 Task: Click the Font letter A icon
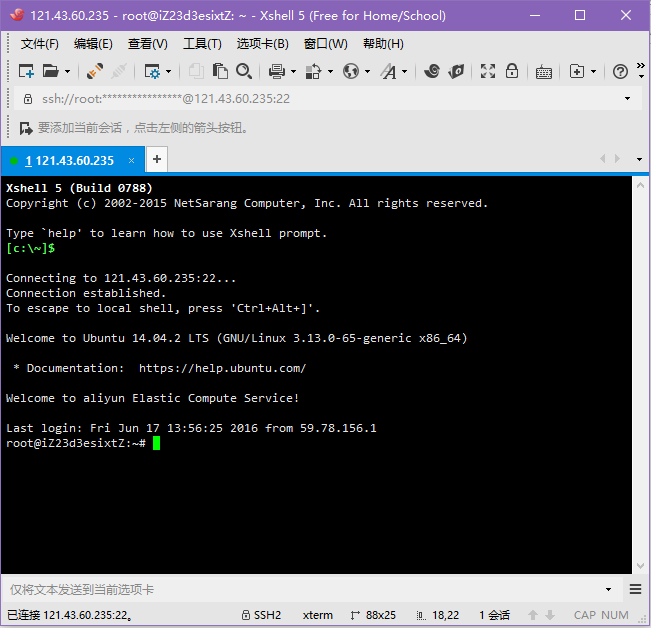389,71
